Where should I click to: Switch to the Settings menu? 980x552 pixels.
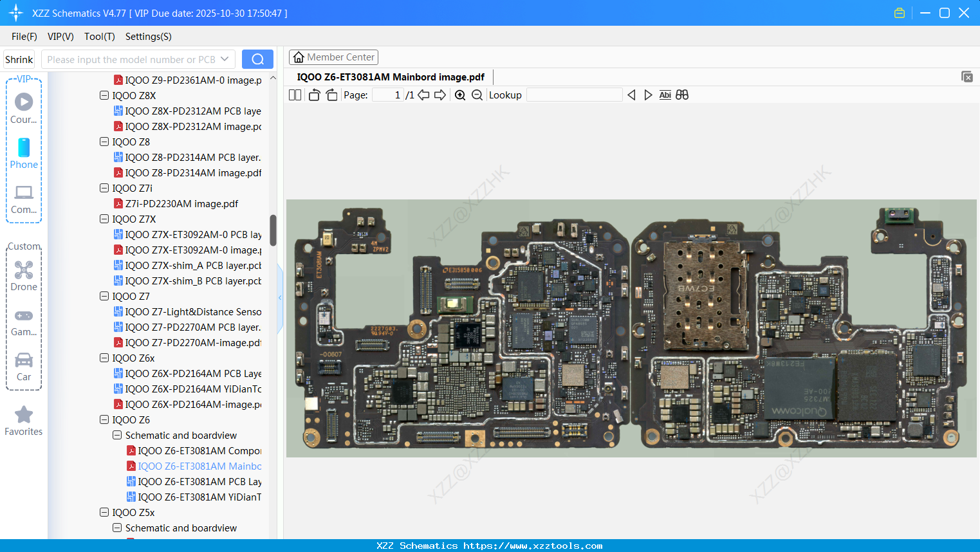[148, 37]
